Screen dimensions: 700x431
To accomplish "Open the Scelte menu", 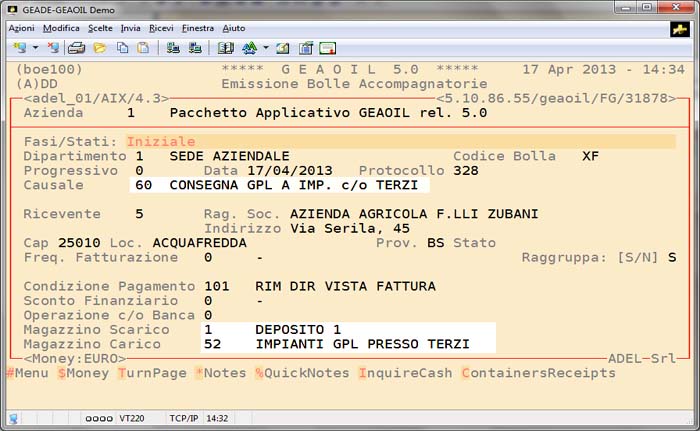I will (100, 28).
